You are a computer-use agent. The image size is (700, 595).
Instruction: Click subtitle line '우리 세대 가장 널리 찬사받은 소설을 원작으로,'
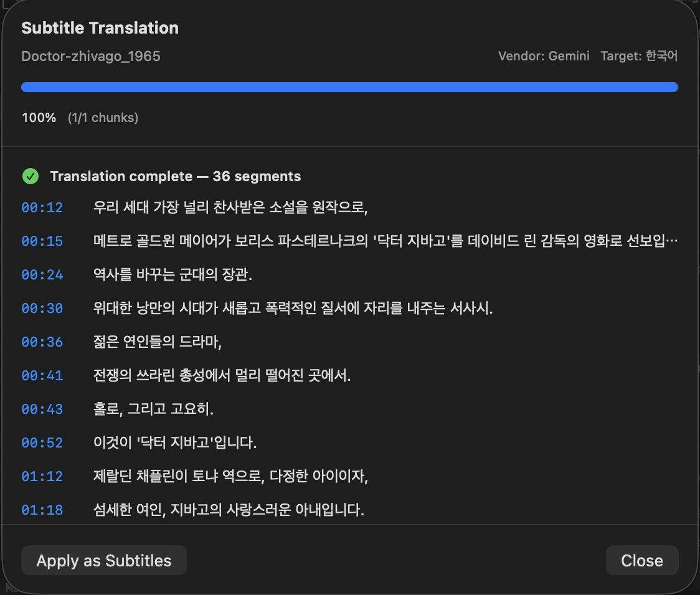[230, 207]
